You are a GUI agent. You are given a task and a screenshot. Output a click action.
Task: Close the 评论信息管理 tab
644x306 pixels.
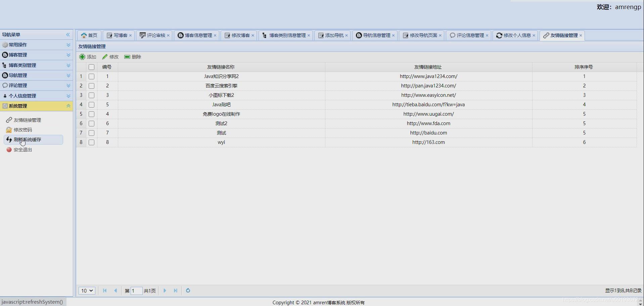pos(487,35)
